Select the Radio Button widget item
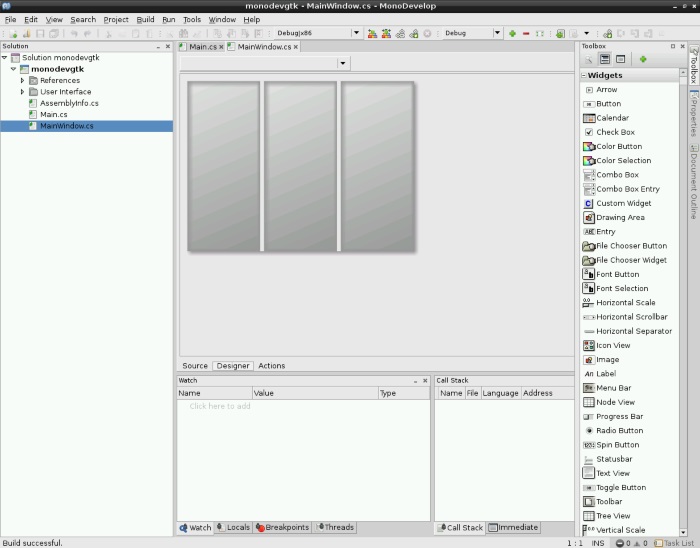Image resolution: width=700 pixels, height=548 pixels. 619,430
